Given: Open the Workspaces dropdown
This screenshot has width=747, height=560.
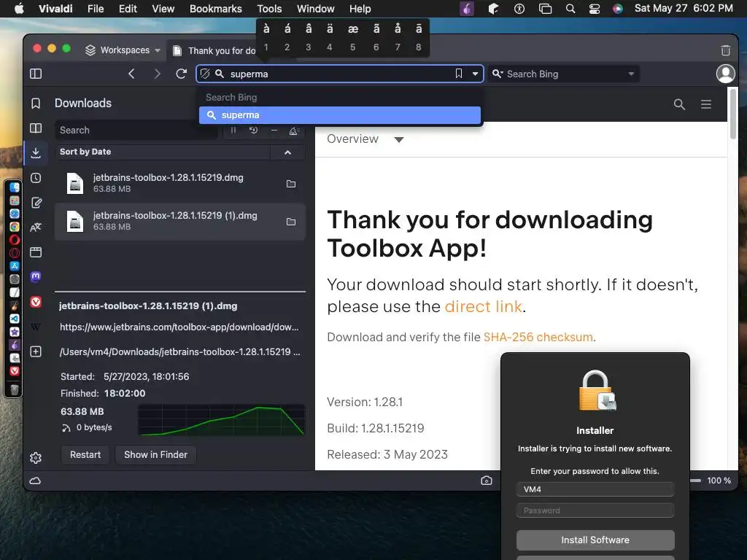Looking at the screenshot, I should click(x=123, y=50).
